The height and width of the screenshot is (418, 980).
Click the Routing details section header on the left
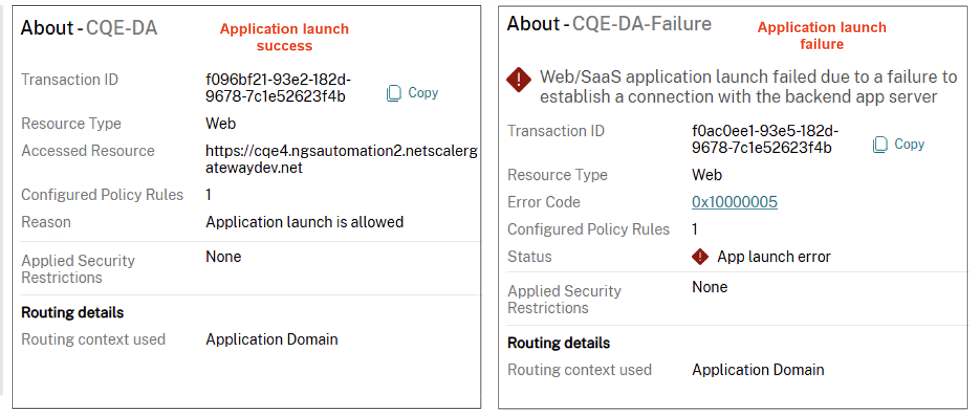(72, 312)
